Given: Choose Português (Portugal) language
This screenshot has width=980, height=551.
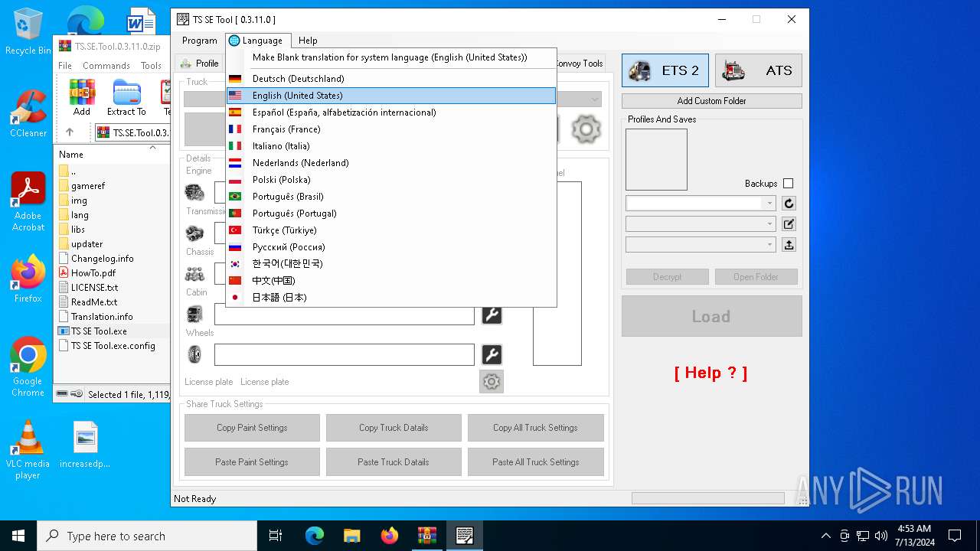Looking at the screenshot, I should pyautogui.click(x=390, y=214).
